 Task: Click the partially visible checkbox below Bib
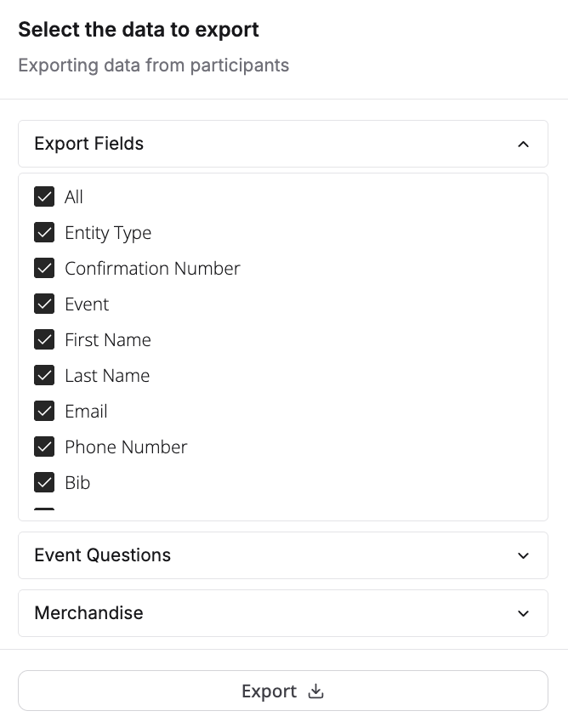44,511
